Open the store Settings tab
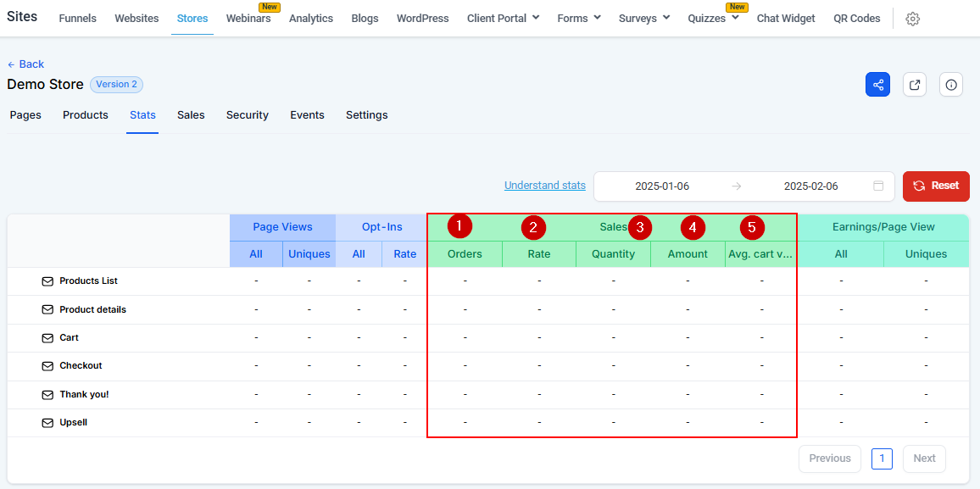 point(367,115)
